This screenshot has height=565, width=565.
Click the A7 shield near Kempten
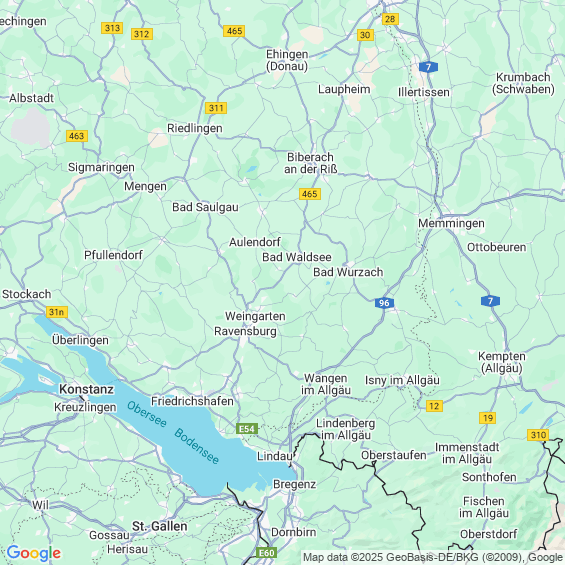(x=490, y=301)
